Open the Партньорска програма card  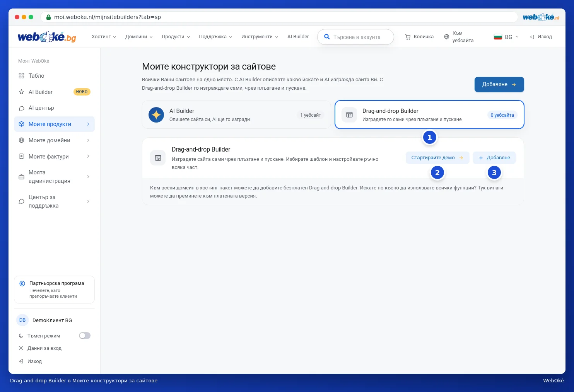pos(54,290)
